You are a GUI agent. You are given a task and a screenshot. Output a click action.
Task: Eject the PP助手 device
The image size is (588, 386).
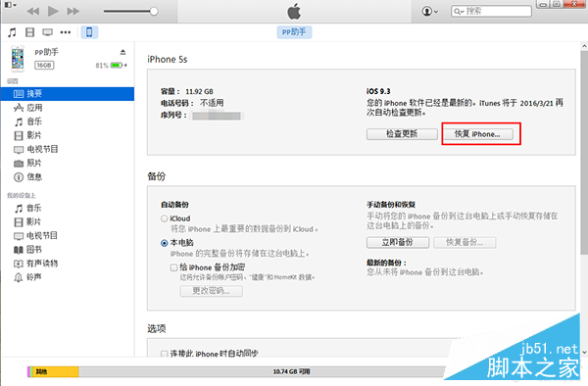(x=122, y=52)
